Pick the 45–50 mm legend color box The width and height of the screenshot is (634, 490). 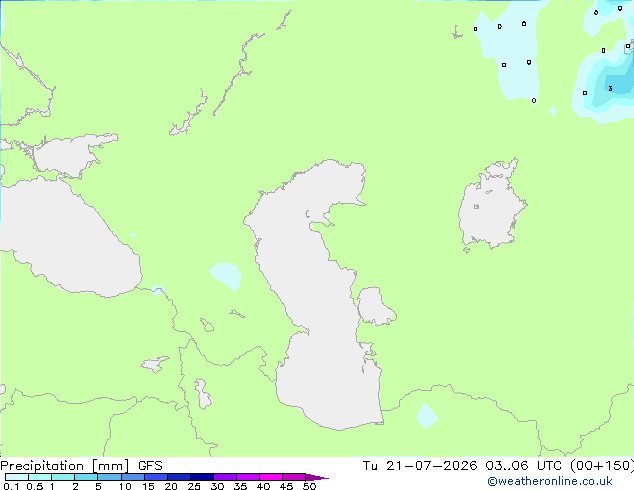pos(294,477)
